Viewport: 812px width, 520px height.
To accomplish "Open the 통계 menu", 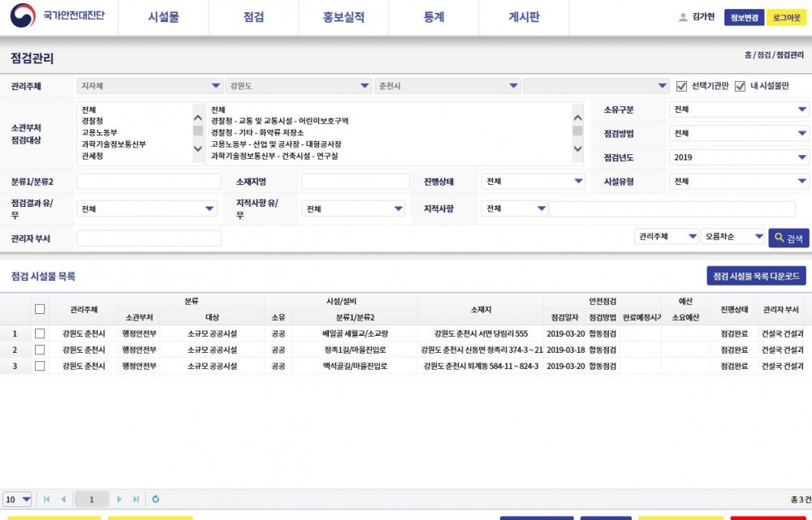I will (434, 17).
